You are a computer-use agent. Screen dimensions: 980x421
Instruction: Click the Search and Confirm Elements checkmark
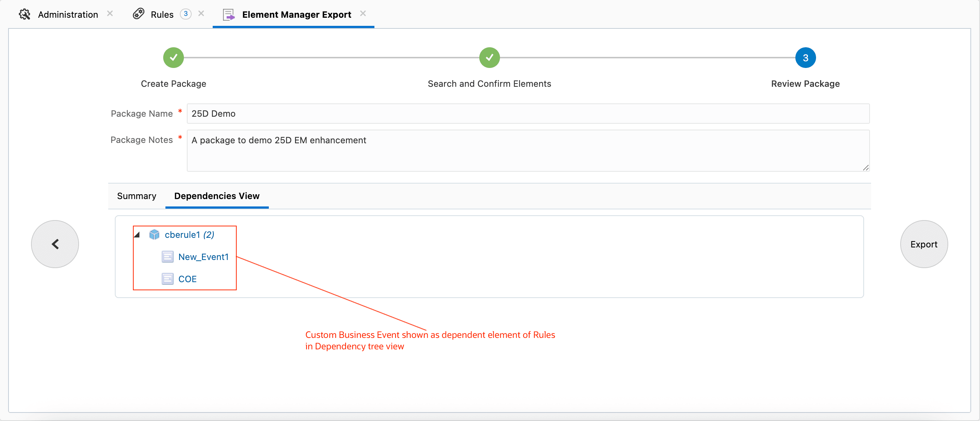[x=489, y=58]
